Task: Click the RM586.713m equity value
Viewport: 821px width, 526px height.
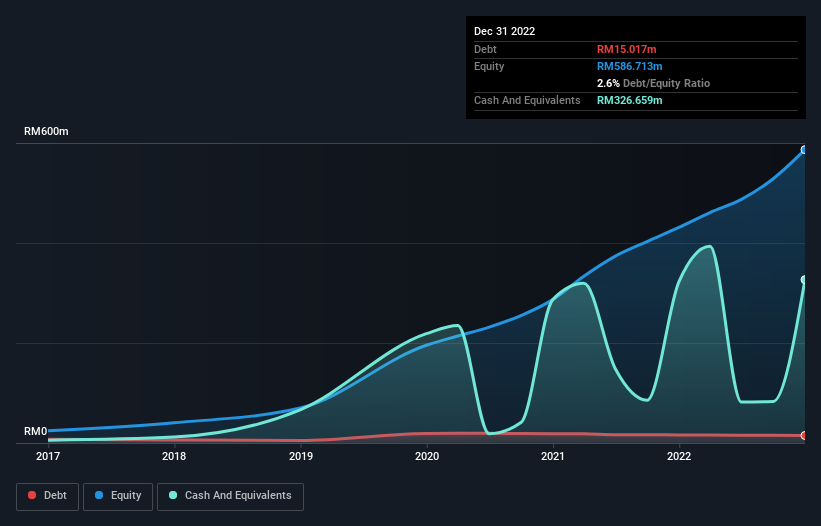Action: (629, 66)
